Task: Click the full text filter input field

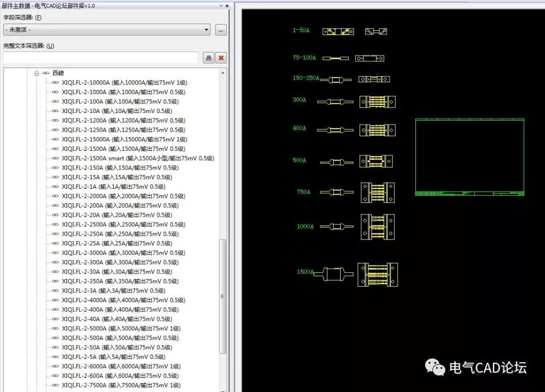Action: point(100,58)
